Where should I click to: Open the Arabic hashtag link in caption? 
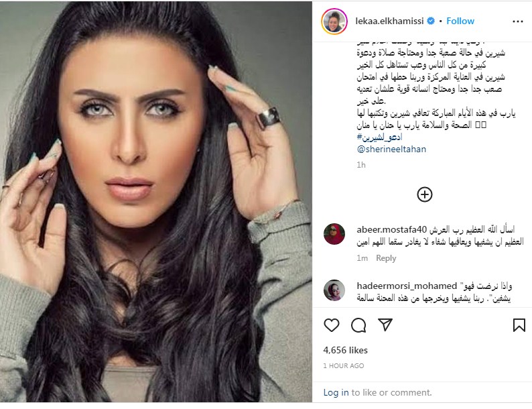point(379,137)
